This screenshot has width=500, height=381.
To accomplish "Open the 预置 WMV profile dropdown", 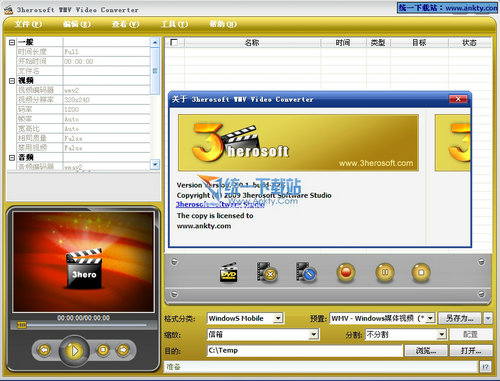I will click(430, 318).
